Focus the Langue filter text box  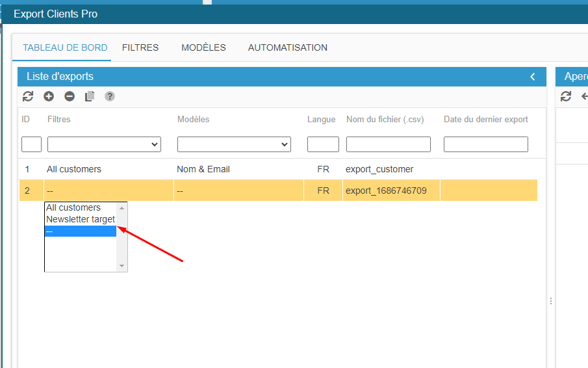[x=323, y=144]
